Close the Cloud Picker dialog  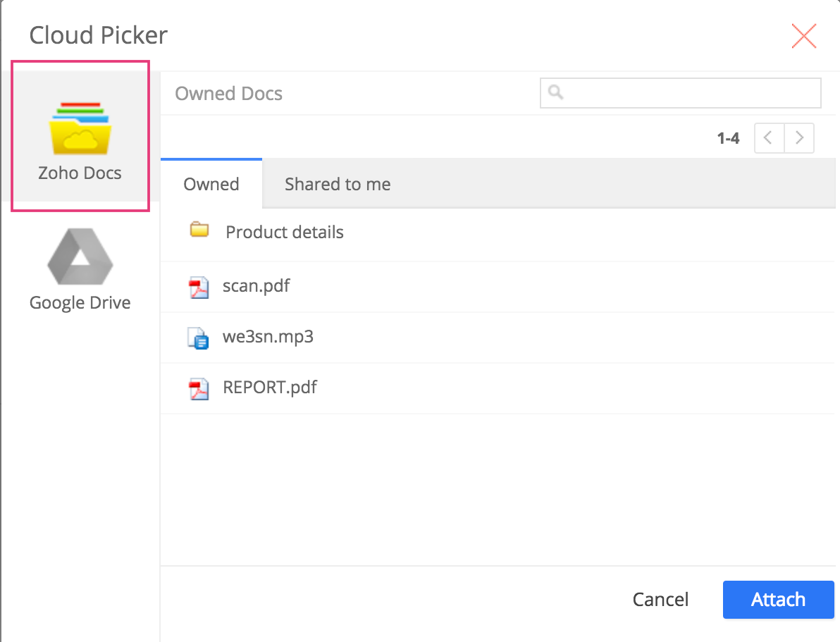click(x=803, y=36)
